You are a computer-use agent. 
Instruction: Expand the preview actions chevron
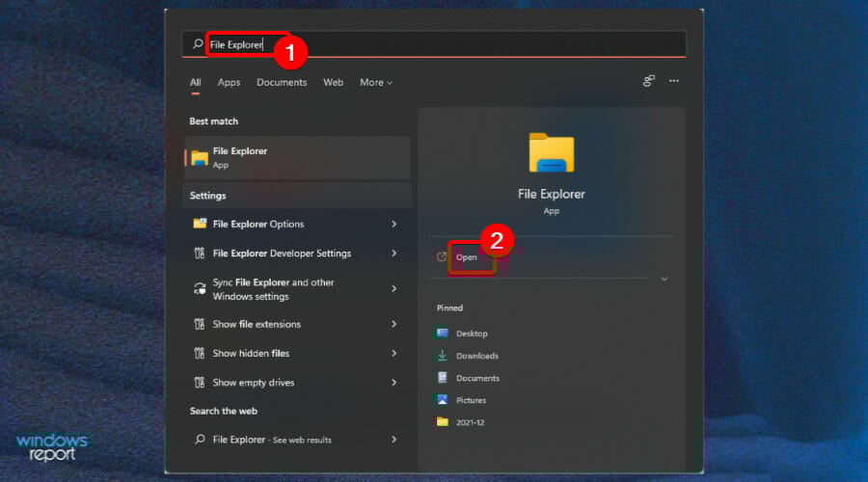(665, 279)
